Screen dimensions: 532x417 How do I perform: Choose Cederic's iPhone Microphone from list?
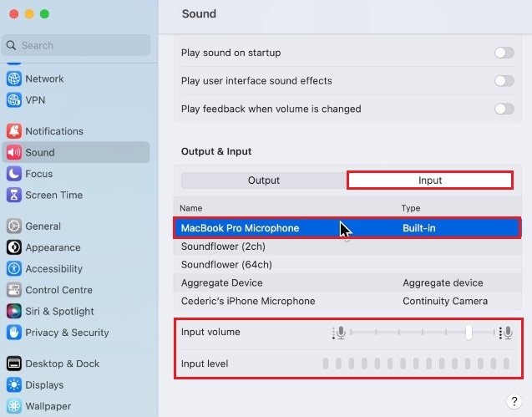coord(248,301)
